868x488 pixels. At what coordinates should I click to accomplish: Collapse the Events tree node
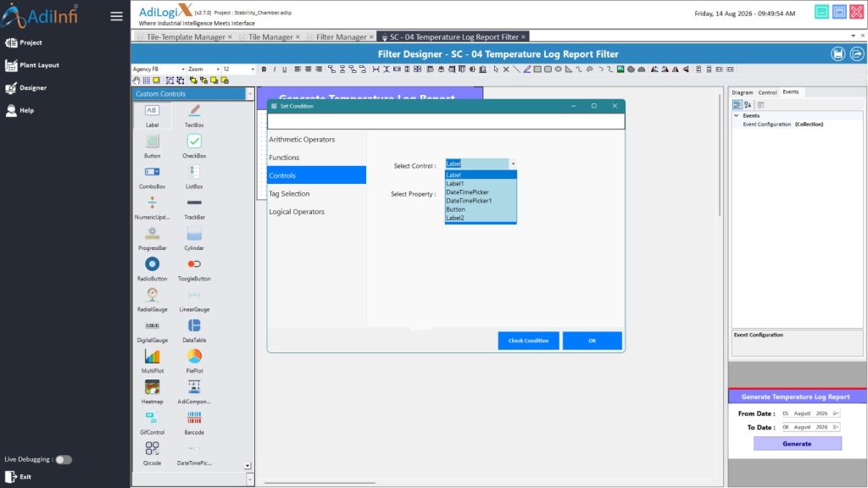pos(737,115)
